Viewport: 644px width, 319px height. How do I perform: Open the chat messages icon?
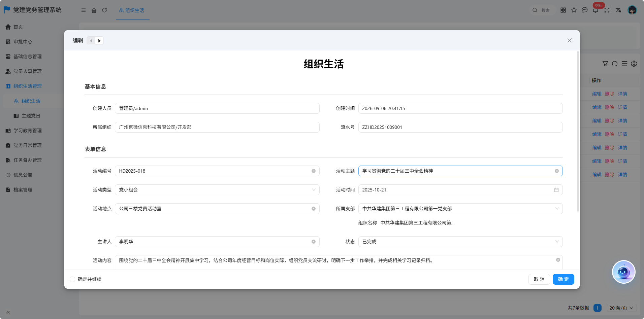[x=585, y=10]
